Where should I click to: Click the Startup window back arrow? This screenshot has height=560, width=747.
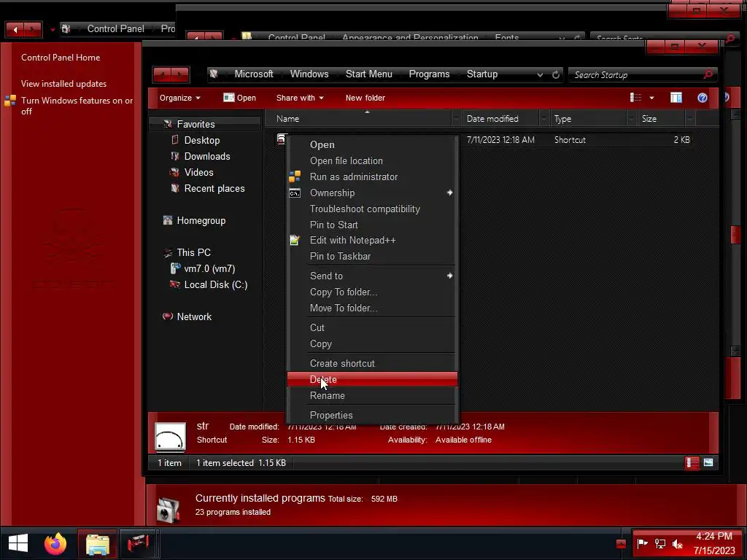(163, 74)
